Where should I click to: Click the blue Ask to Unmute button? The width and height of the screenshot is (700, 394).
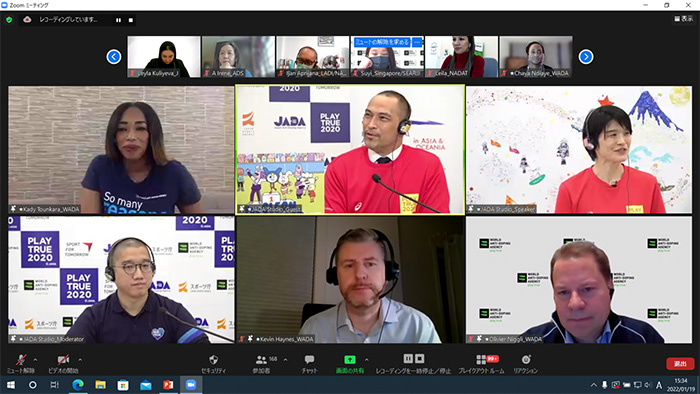(382, 42)
